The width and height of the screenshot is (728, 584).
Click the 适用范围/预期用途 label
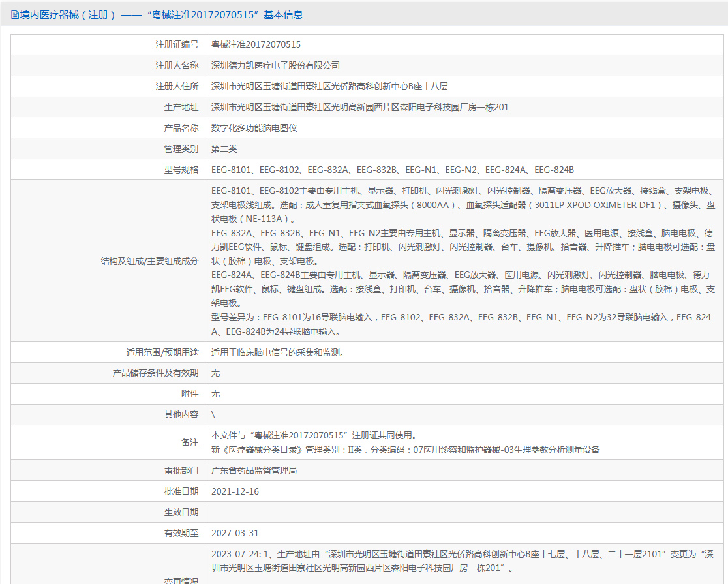pyautogui.click(x=162, y=352)
